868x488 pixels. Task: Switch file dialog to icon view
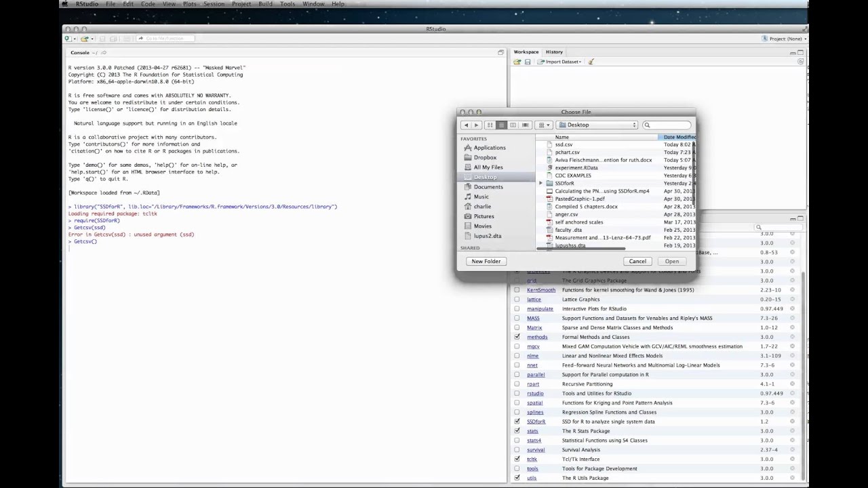tap(490, 125)
